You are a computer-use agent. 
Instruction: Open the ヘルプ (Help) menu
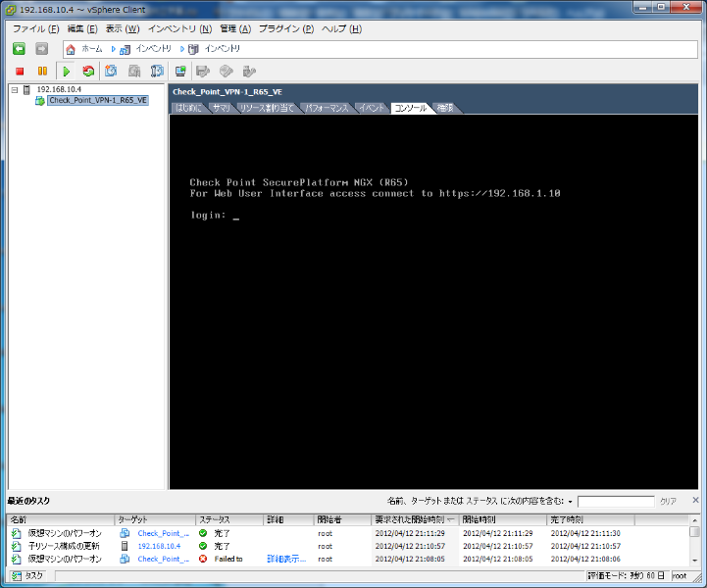pos(341,28)
